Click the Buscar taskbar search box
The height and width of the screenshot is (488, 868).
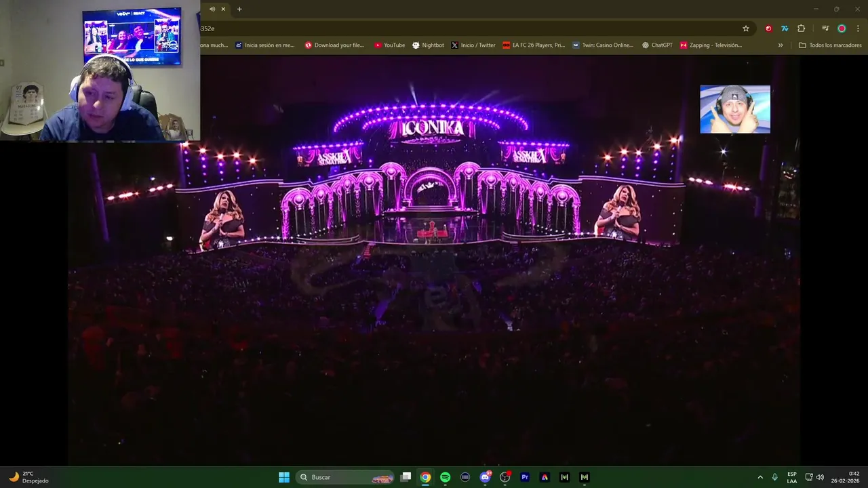(346, 477)
